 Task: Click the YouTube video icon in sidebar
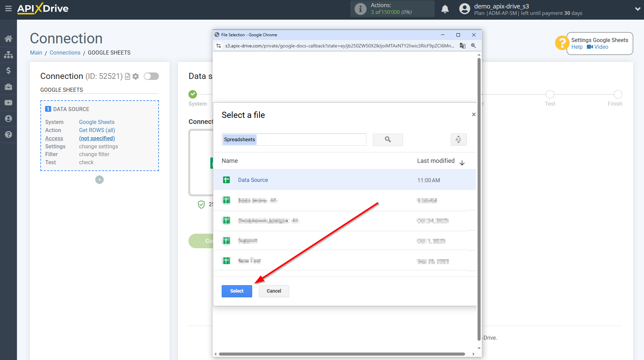(x=8, y=103)
